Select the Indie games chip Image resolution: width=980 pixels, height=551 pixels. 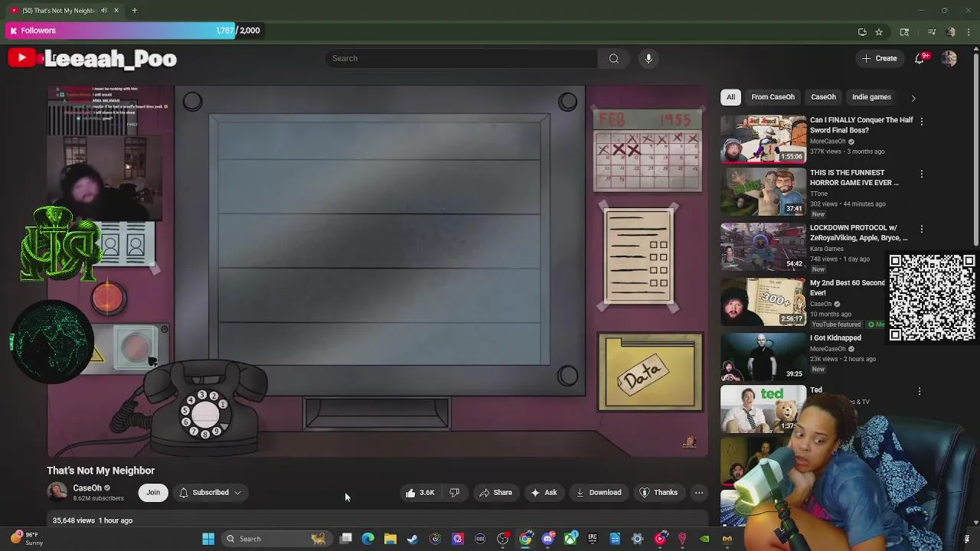[871, 97]
